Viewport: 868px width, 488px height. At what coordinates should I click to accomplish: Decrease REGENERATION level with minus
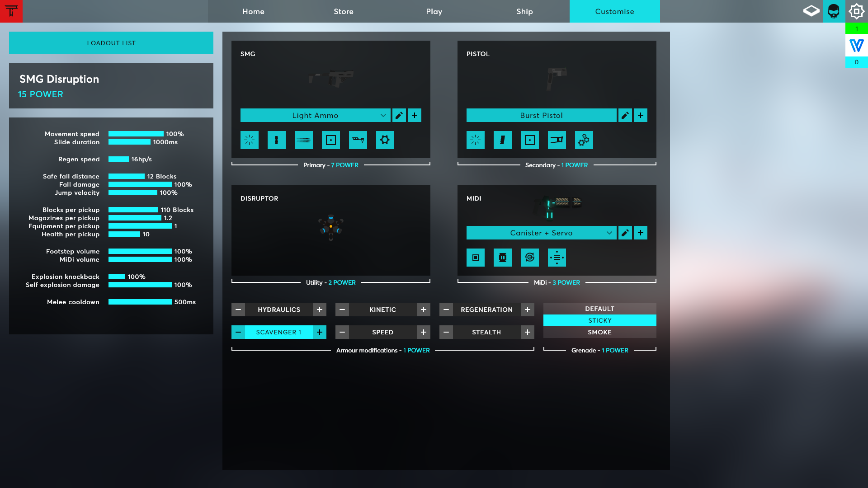click(x=446, y=310)
